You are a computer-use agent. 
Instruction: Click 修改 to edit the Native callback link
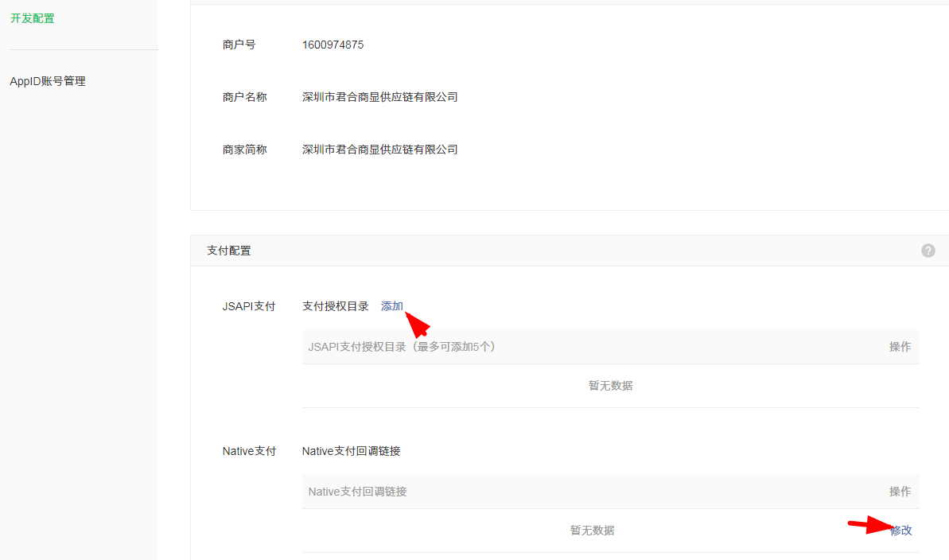pyautogui.click(x=900, y=530)
